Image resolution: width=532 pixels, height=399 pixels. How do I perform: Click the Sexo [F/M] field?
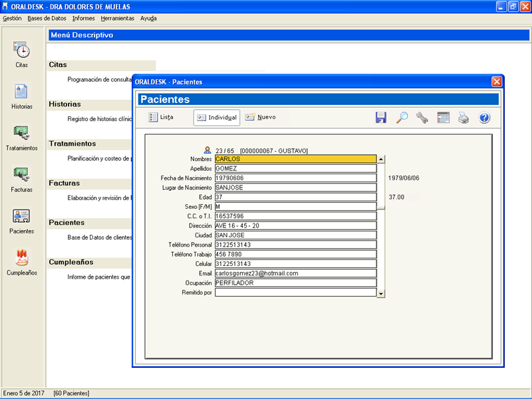295,206
